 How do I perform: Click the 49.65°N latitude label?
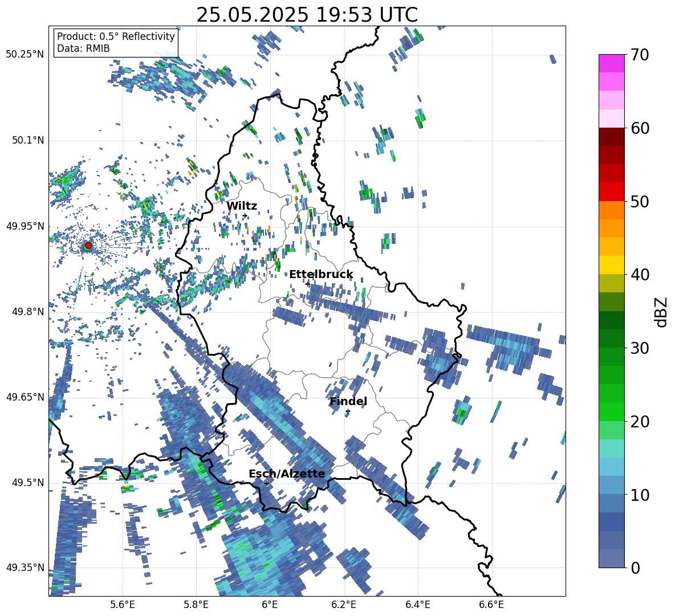(x=25, y=397)
